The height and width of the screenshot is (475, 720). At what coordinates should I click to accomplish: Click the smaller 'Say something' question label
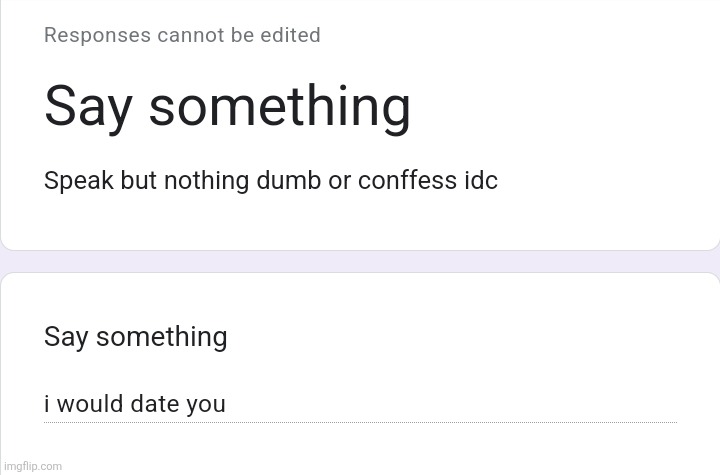click(x=135, y=337)
